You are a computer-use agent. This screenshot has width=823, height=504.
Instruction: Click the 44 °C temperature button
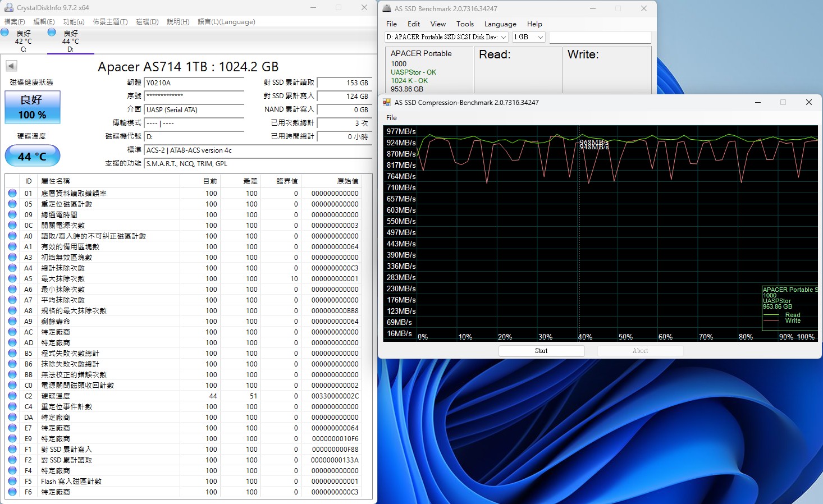tap(33, 156)
